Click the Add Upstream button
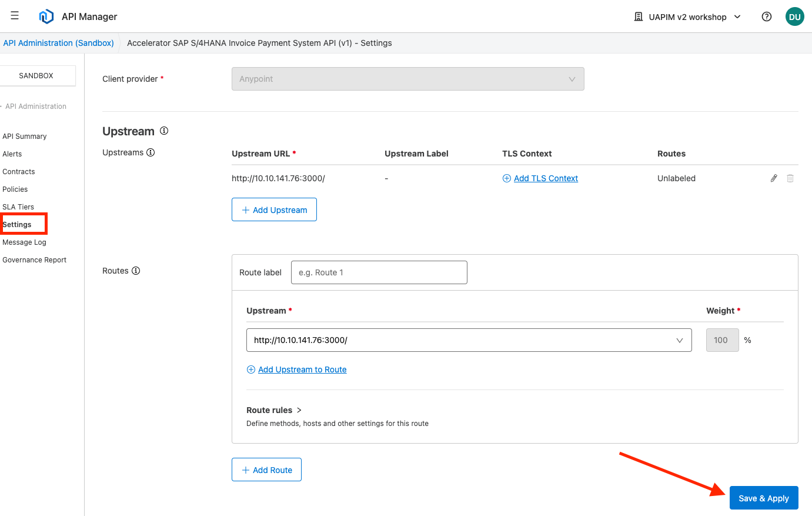812x516 pixels. 275,209
